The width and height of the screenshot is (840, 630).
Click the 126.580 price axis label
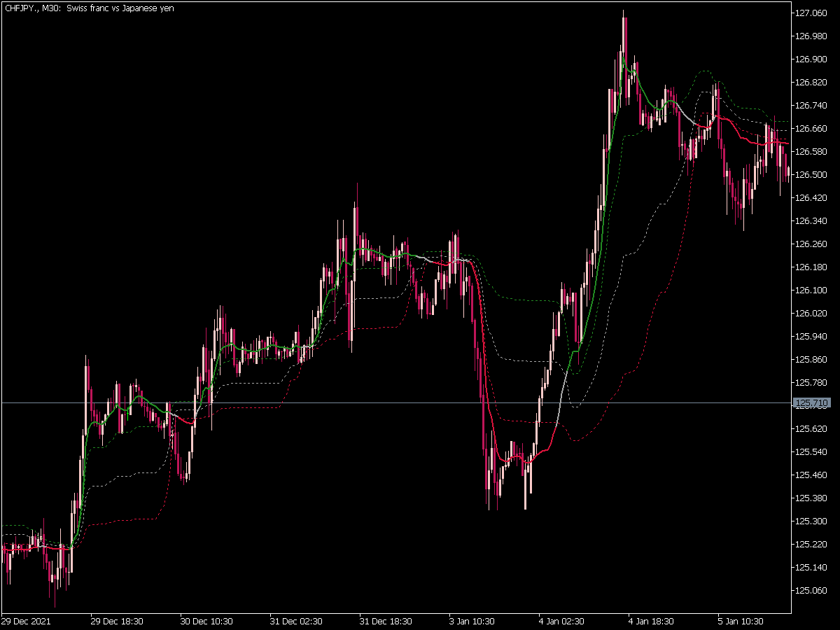pos(811,152)
